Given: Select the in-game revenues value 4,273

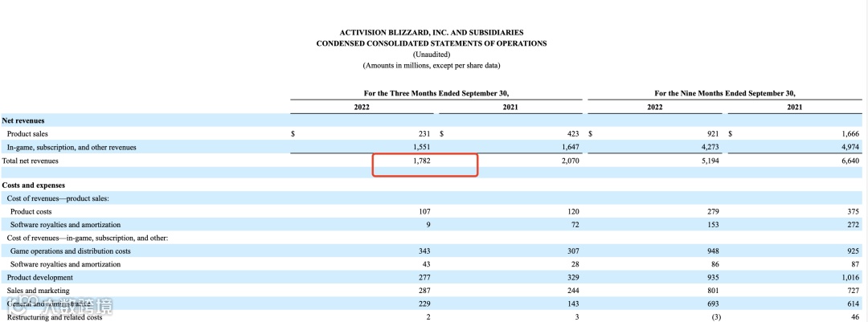Looking at the screenshot, I should pos(710,148).
